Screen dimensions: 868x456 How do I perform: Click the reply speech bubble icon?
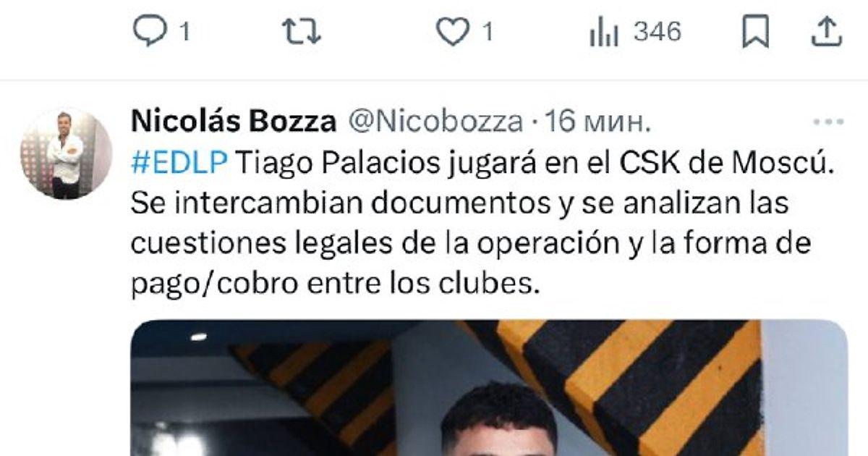(x=150, y=33)
